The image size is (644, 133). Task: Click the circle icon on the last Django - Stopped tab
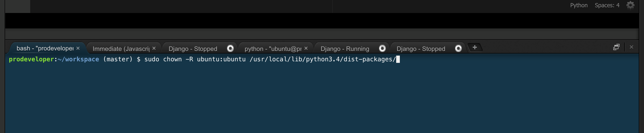coord(458,48)
